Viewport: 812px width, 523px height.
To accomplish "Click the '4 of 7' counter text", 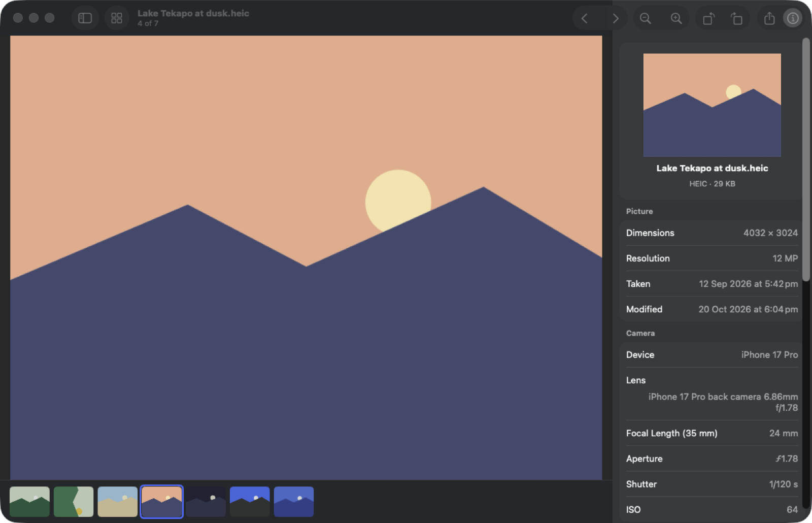I will (148, 23).
